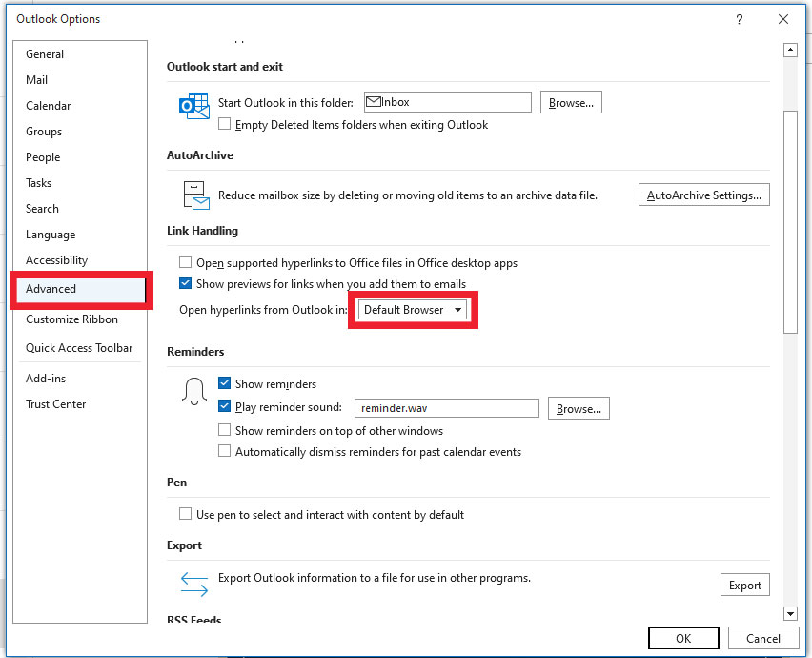Check Open supported hyperlinks in Office desktop apps
This screenshot has height=658, width=812.
click(x=185, y=262)
